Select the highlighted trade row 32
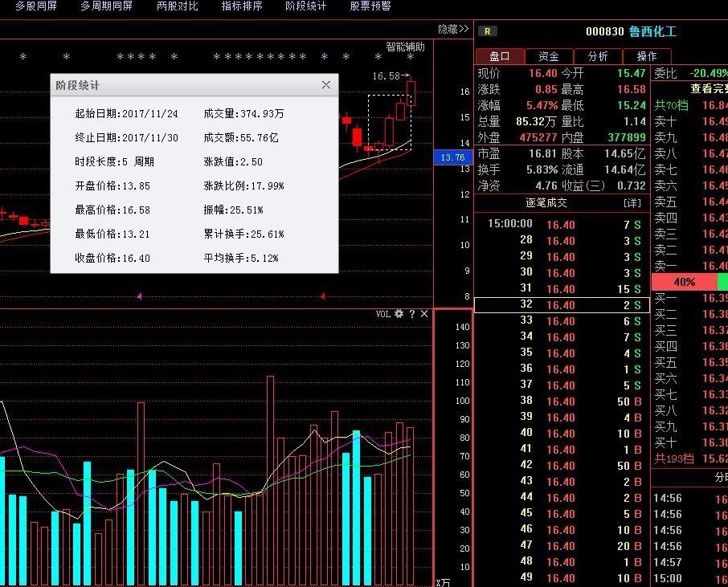The image size is (728, 587). coord(562,305)
